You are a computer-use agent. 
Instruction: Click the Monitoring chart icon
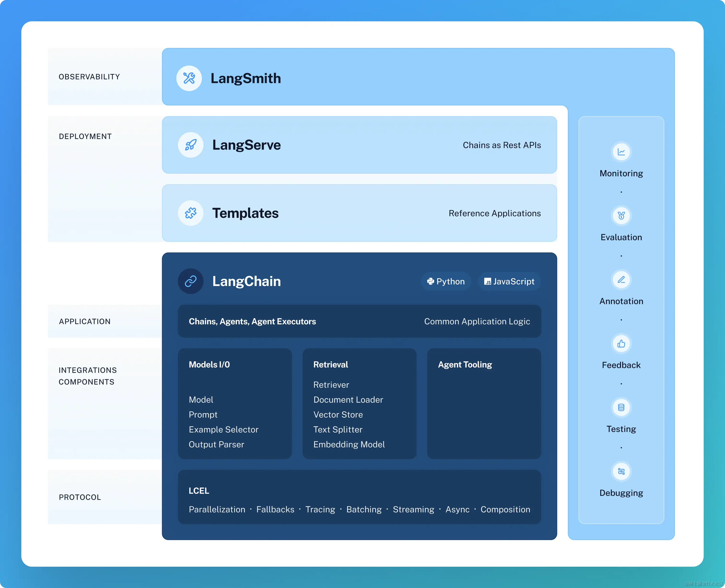point(621,152)
